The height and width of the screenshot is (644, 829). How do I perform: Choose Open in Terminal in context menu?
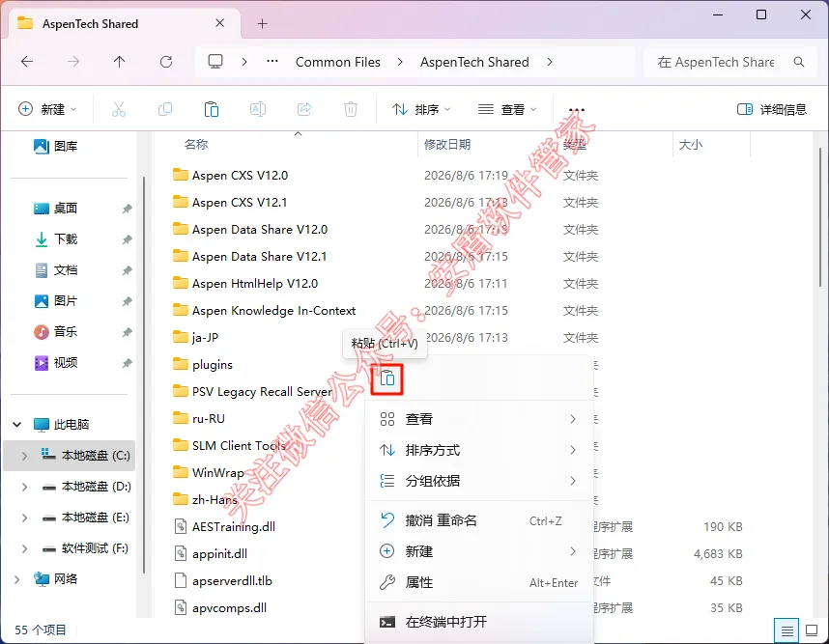(478, 622)
